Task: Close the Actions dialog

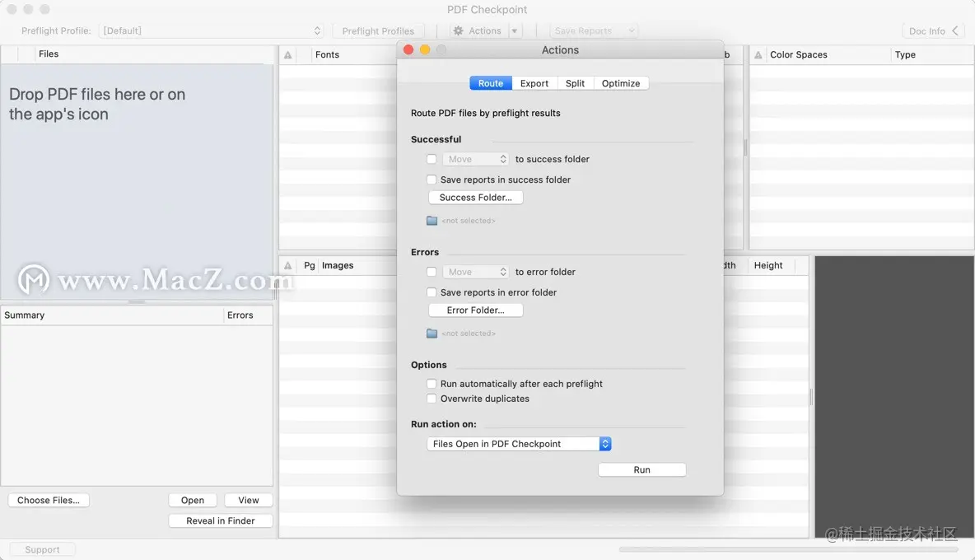Action: click(408, 49)
